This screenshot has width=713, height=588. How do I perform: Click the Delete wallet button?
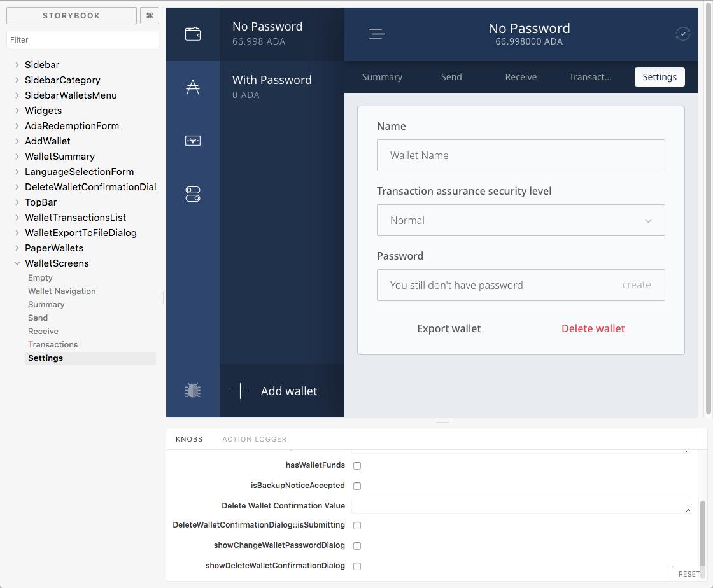(593, 328)
